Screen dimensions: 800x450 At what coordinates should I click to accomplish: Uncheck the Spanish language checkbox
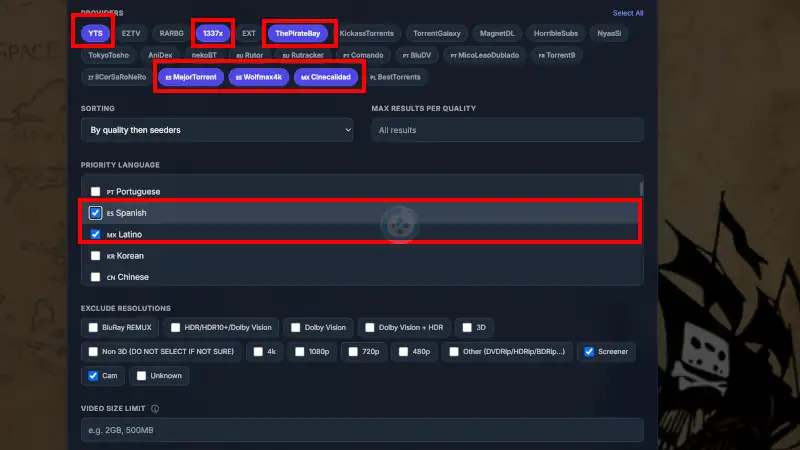[x=95, y=213]
